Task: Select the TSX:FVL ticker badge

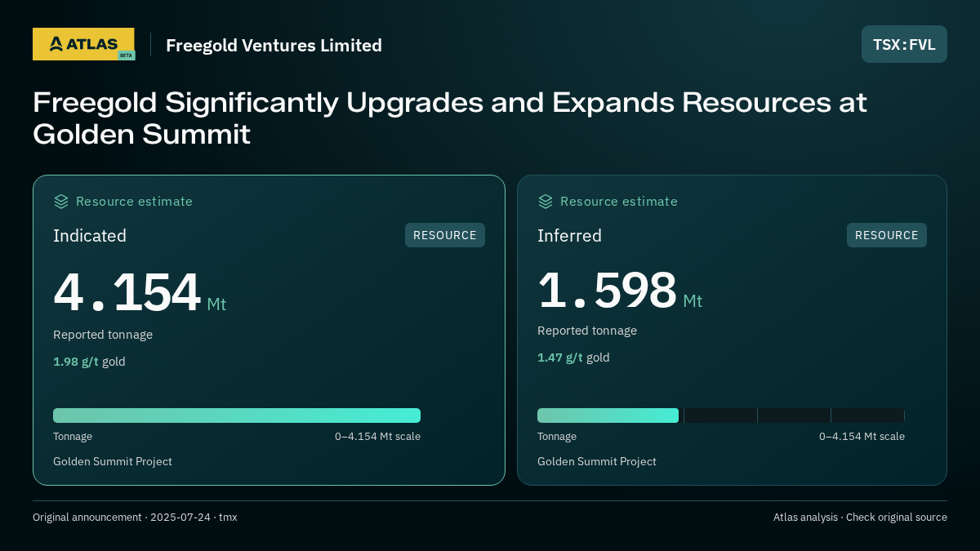Action: (x=904, y=44)
